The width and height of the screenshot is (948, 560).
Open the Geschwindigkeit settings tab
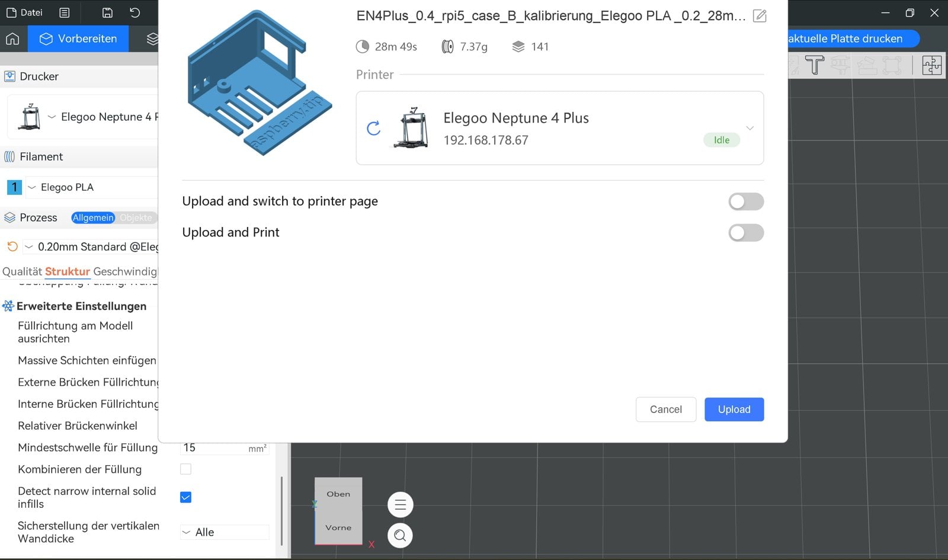coord(125,271)
